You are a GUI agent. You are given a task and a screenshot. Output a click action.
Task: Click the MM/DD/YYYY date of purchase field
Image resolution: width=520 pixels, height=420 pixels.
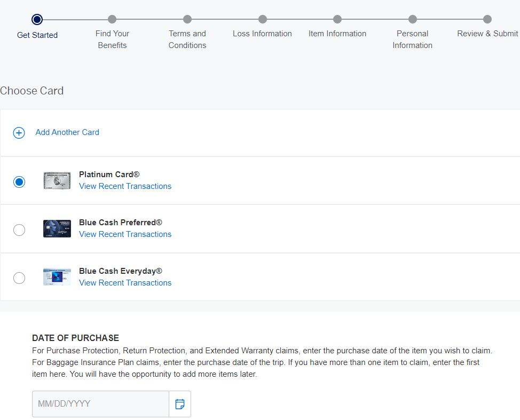click(x=100, y=404)
